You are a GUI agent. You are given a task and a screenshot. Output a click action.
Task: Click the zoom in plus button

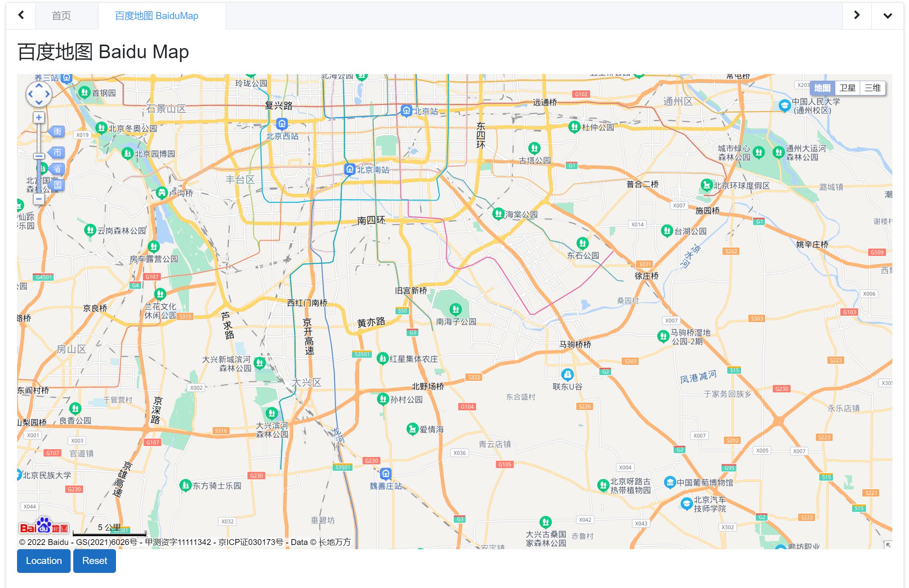pos(38,118)
